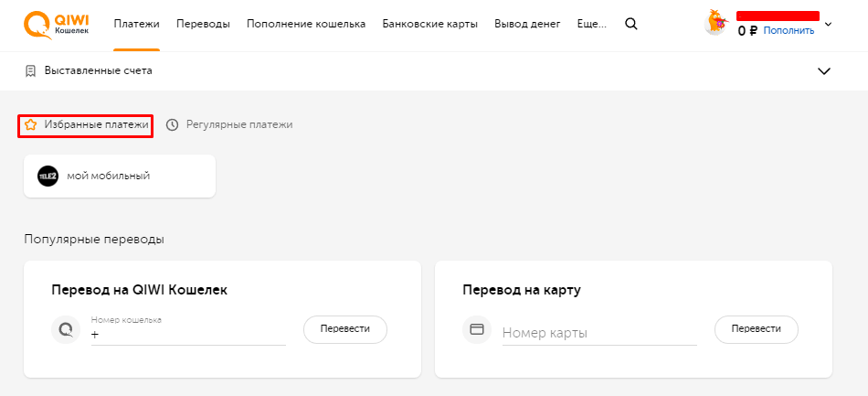
Task: Open the Платежи tab
Action: coord(137,24)
